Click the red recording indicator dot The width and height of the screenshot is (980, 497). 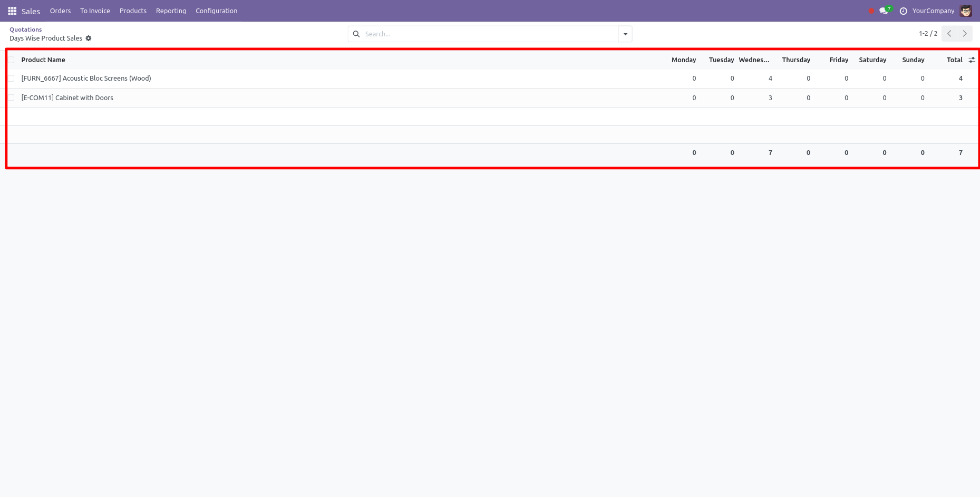(x=871, y=11)
